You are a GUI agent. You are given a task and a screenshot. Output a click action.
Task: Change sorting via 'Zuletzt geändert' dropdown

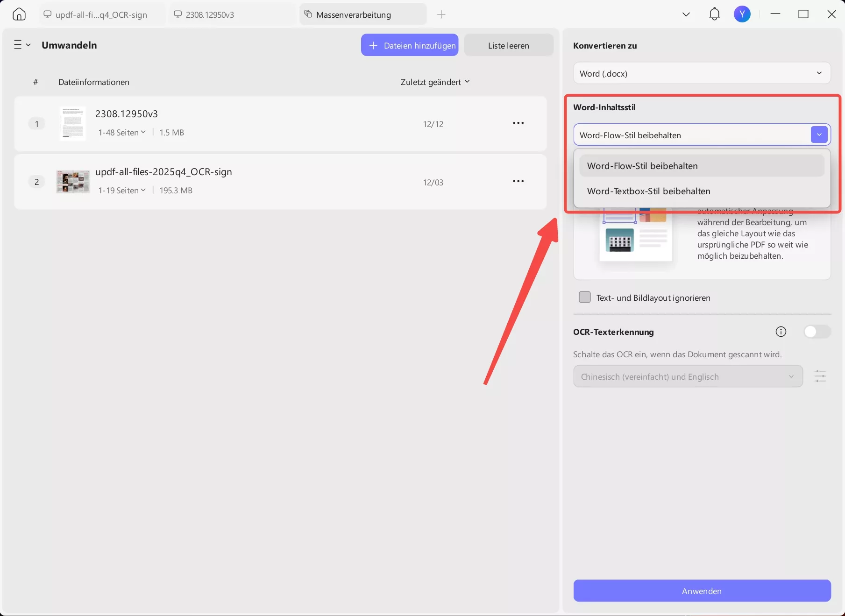[435, 82]
